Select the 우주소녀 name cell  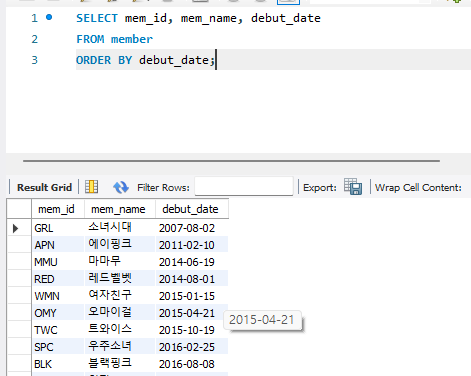pos(120,347)
